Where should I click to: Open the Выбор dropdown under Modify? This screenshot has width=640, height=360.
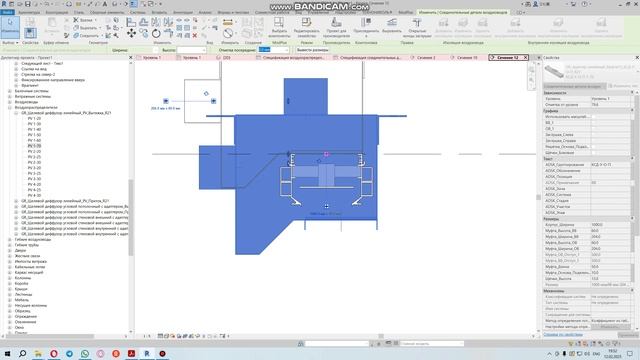click(x=10, y=42)
